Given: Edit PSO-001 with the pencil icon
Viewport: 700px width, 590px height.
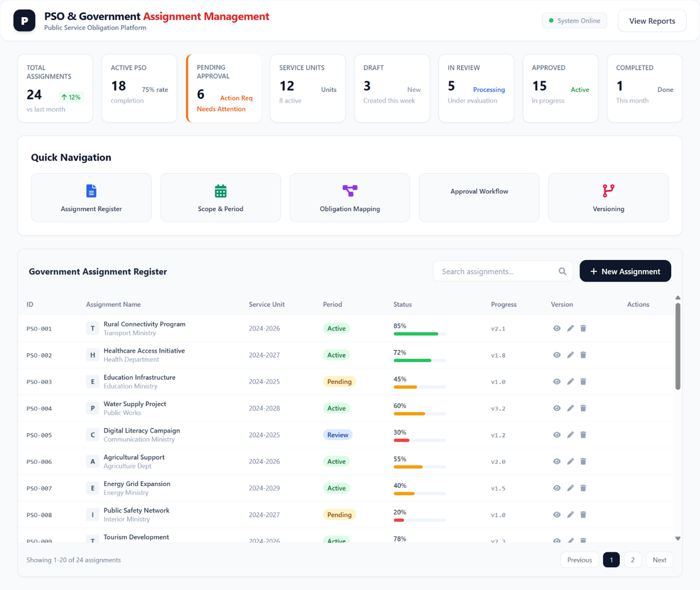Looking at the screenshot, I should click(570, 329).
